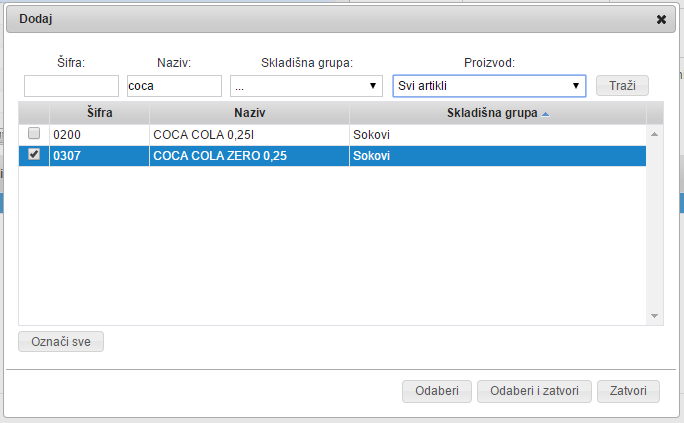Focus the Šifra input field
Screen dimensions: 684x423
[x=71, y=86]
